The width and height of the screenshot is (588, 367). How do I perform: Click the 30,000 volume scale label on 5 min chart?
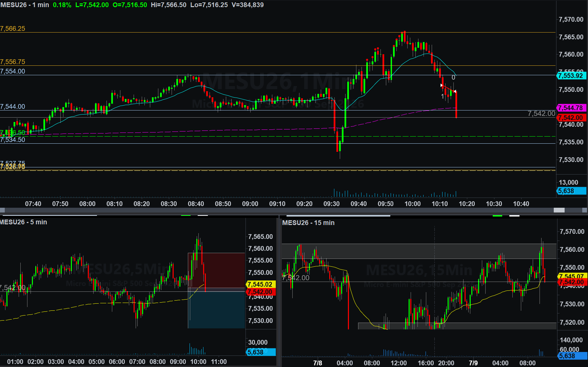point(258,342)
